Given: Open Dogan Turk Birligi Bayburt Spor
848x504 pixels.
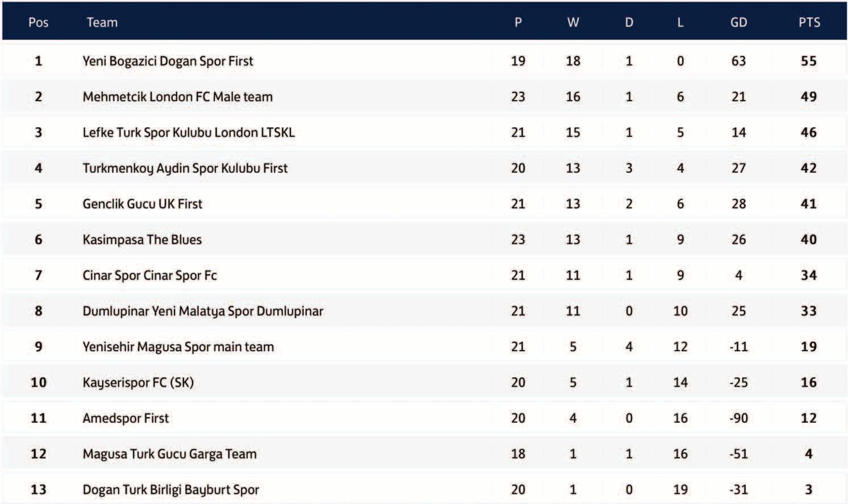Looking at the screenshot, I should click(x=171, y=490).
